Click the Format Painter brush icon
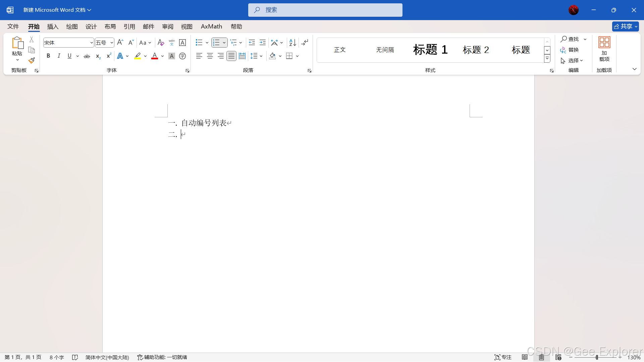Screen dimensions: 644x362 tap(32, 61)
